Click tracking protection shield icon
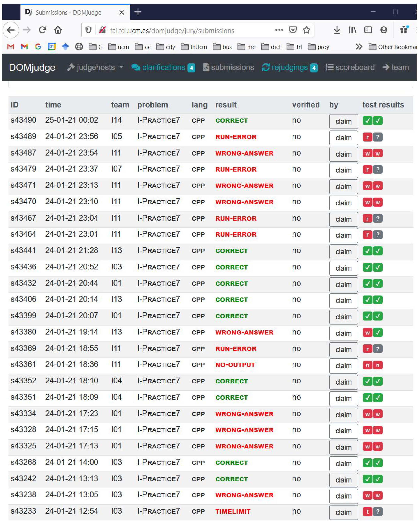 point(88,30)
